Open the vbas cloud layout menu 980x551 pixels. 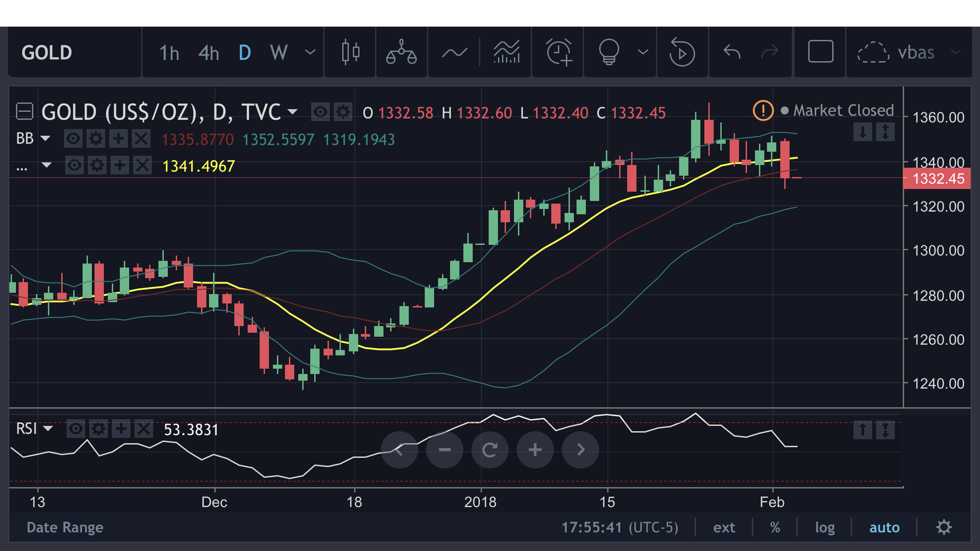click(x=909, y=52)
